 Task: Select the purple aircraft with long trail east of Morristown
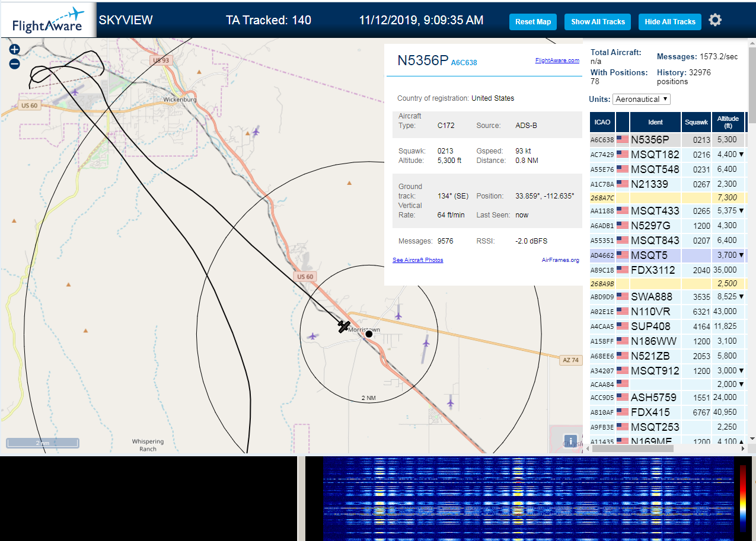tap(426, 342)
